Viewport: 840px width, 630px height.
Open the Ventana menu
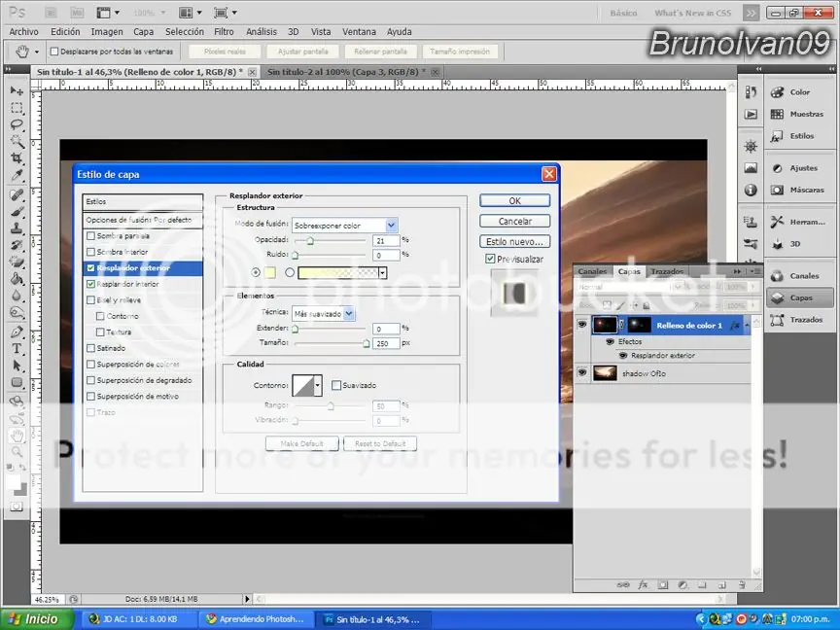(x=359, y=32)
